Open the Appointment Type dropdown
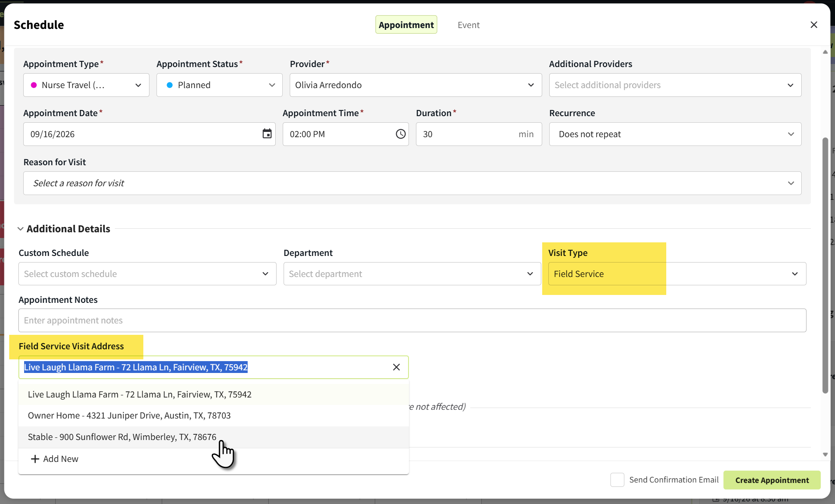This screenshot has height=504, width=835. (86, 85)
